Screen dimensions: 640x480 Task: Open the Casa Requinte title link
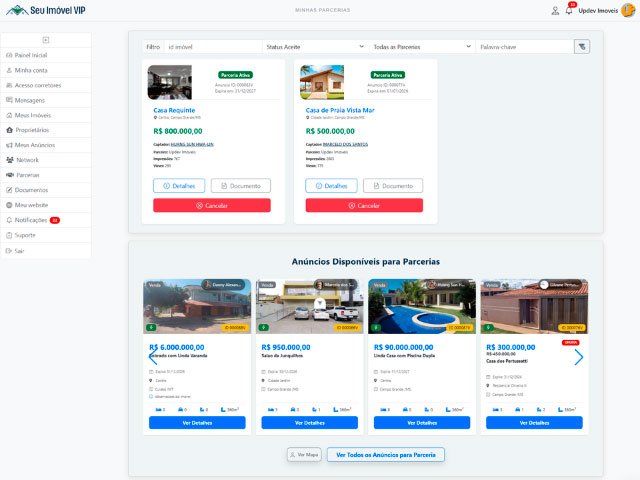click(x=174, y=110)
